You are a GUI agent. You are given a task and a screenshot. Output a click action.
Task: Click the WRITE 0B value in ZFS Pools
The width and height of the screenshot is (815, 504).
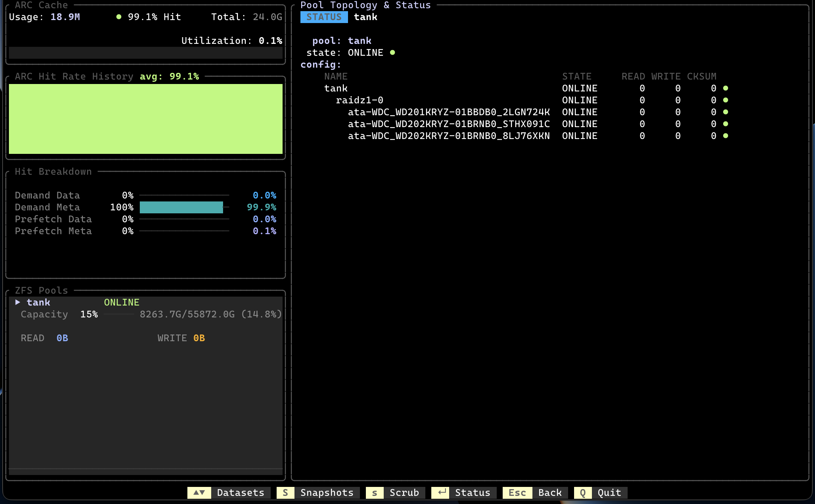click(199, 338)
